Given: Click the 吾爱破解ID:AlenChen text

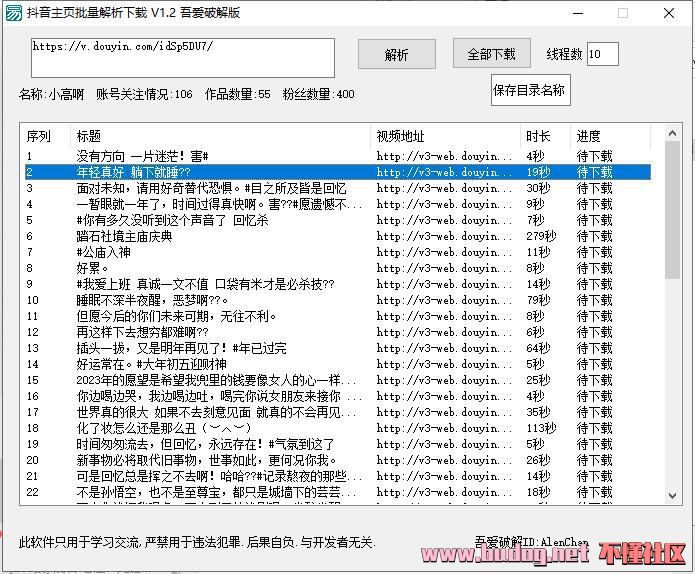Looking at the screenshot, I should [x=531, y=542].
